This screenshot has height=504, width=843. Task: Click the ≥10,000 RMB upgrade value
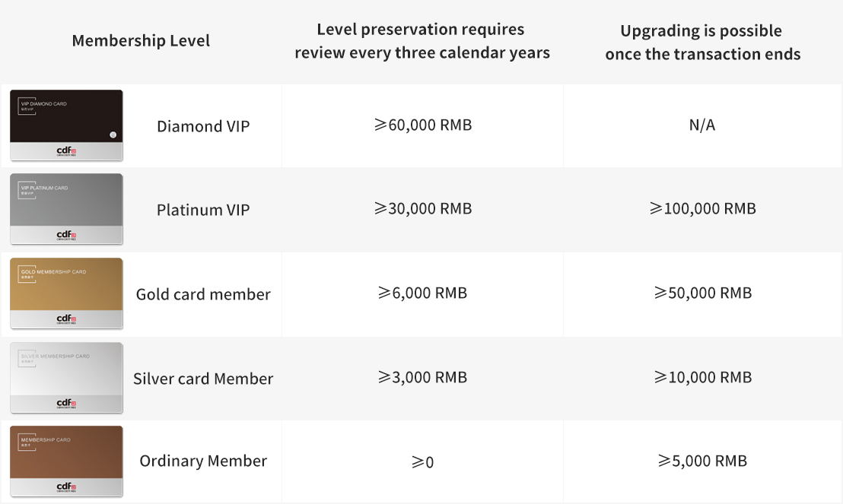[702, 377]
